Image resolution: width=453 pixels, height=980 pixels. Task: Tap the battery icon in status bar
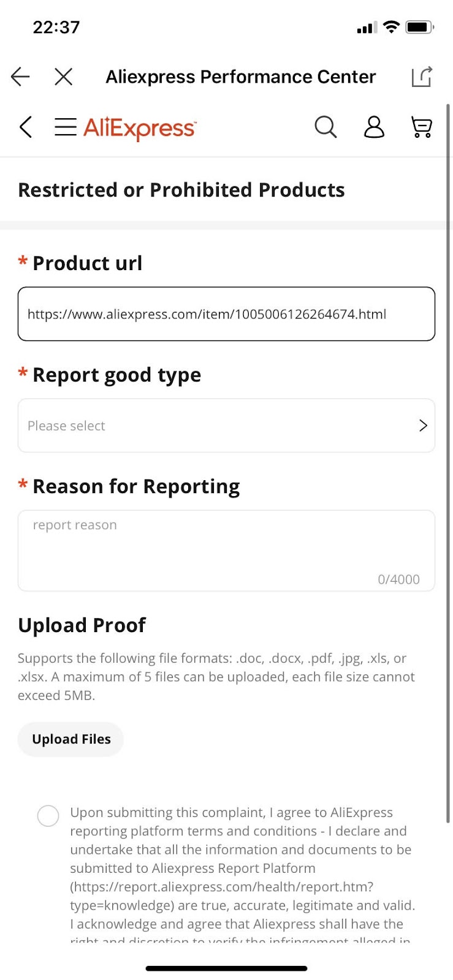pos(420,27)
